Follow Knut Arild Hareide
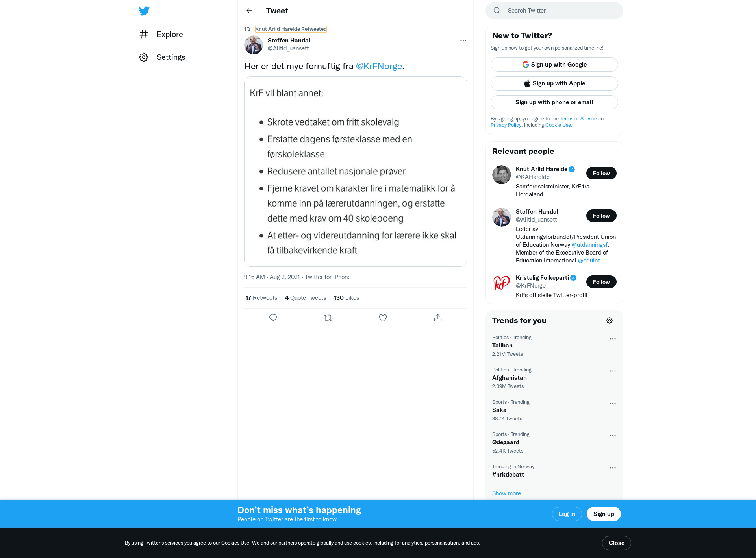 [601, 173]
